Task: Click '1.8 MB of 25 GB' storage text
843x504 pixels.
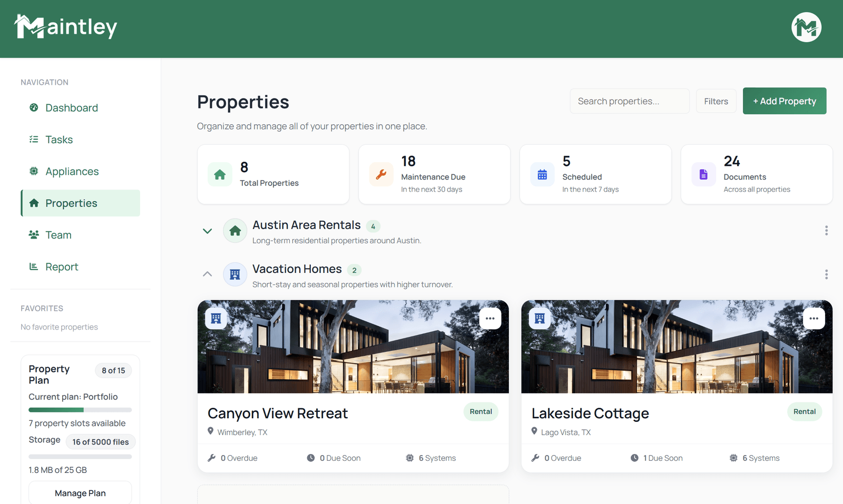Action: [x=57, y=470]
